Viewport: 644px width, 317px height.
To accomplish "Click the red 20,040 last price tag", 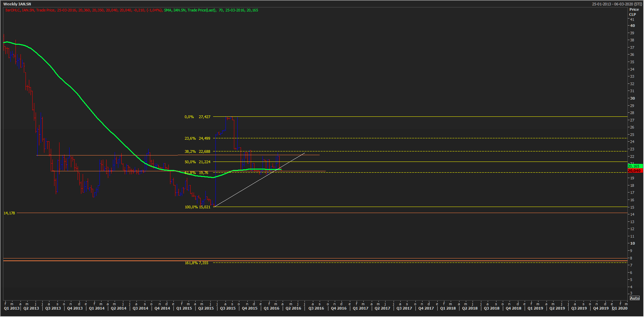I will (635, 171).
